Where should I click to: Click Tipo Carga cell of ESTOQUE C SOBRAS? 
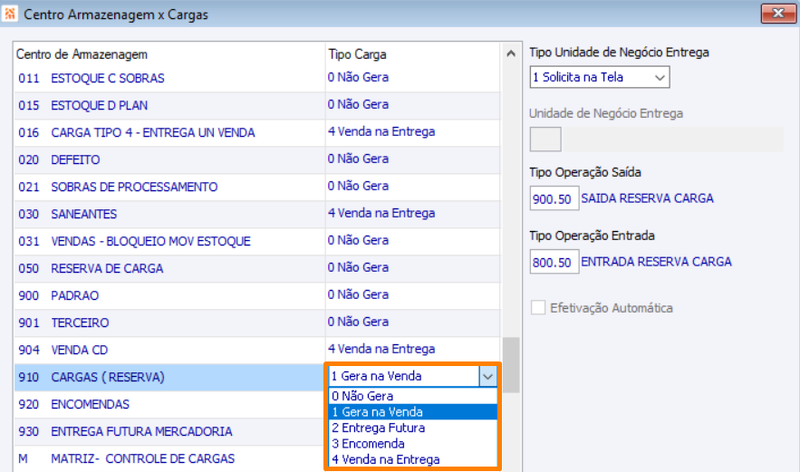(413, 78)
